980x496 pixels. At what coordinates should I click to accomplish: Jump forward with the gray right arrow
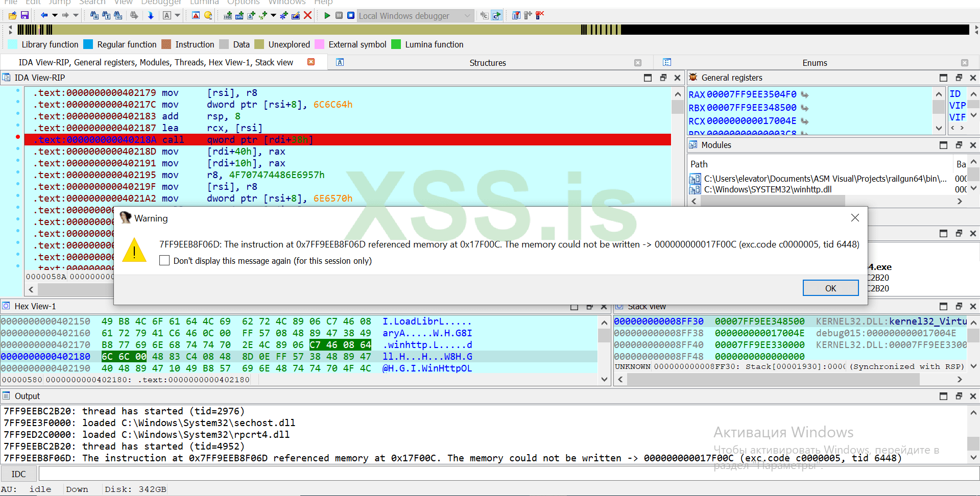point(65,16)
